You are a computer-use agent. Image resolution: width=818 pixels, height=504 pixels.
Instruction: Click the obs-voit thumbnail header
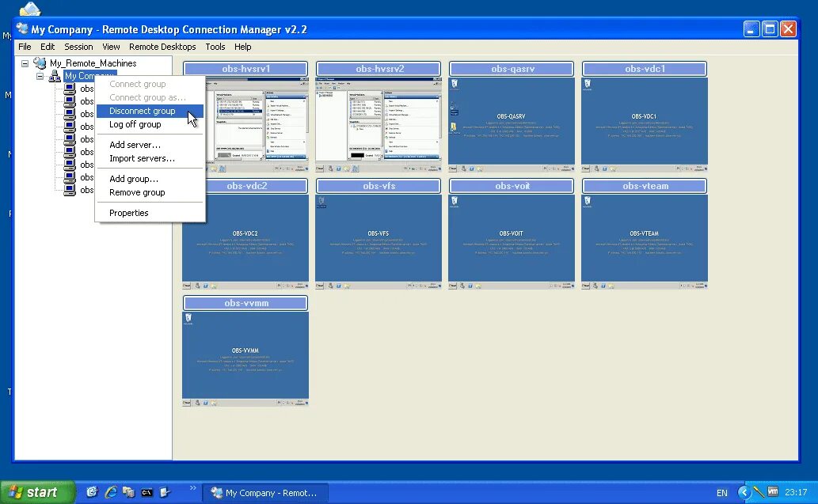pyautogui.click(x=512, y=186)
